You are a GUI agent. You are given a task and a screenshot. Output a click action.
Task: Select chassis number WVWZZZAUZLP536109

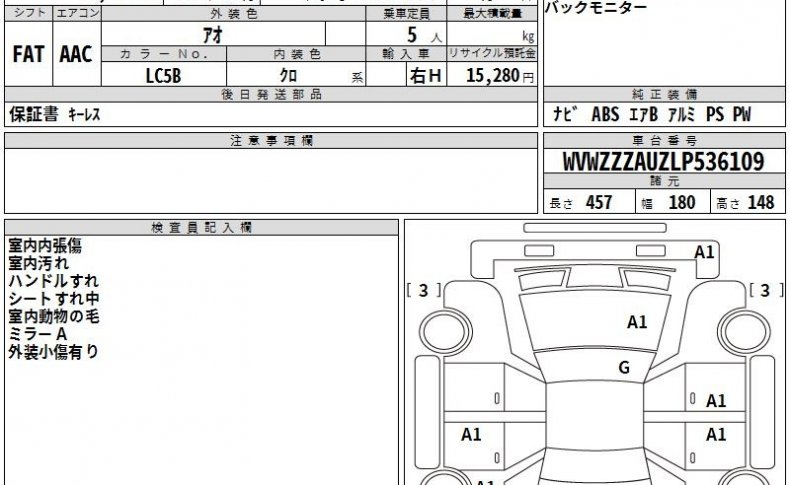coord(663,162)
